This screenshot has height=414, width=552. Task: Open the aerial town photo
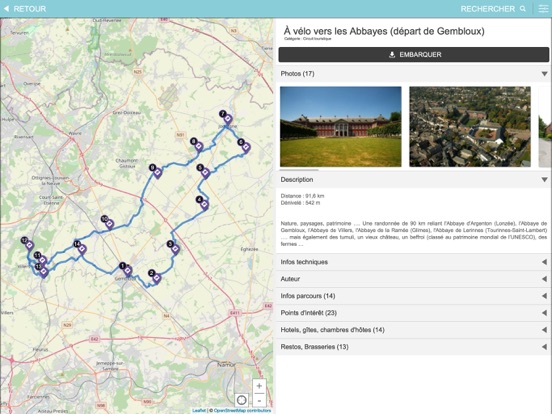(x=470, y=127)
